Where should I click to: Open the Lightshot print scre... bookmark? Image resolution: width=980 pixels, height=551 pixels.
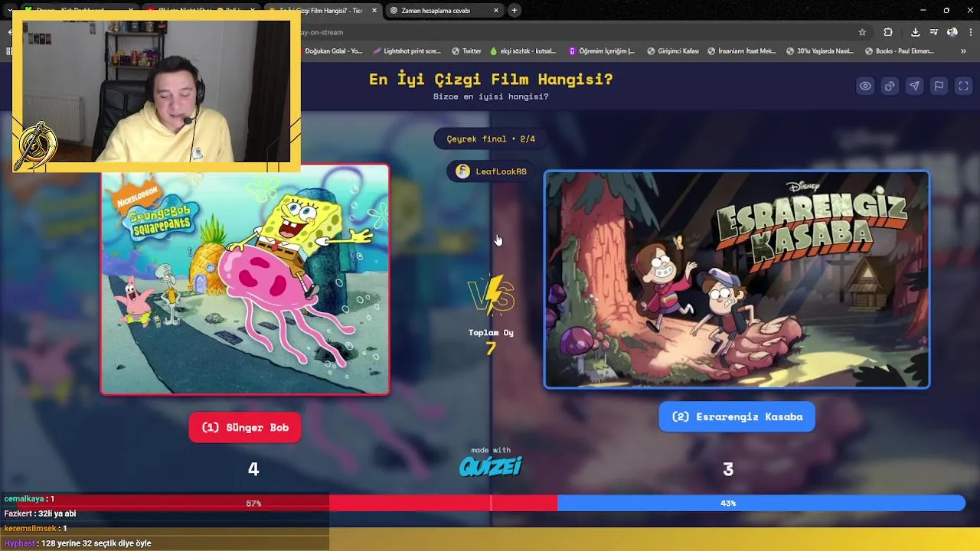coord(407,51)
